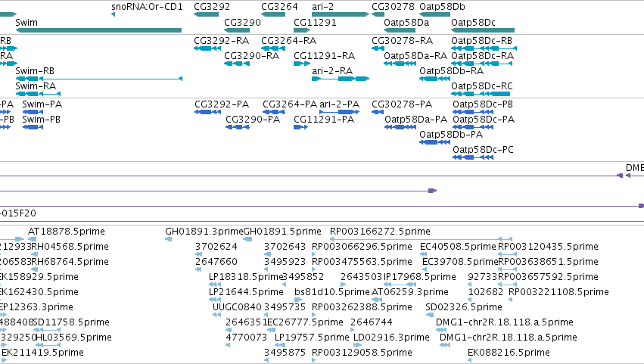Viewport: 644px width, 364px height.
Task: Select EST LD02916.3prime
Action: (x=357, y=345)
